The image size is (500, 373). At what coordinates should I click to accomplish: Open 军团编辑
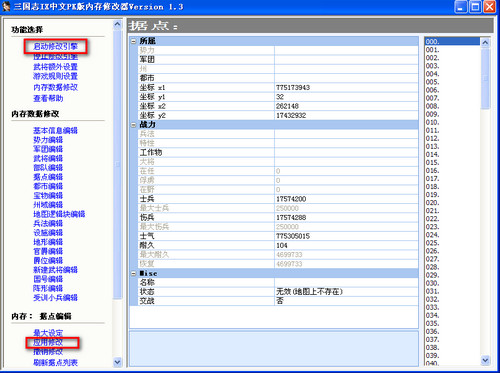[48, 149]
